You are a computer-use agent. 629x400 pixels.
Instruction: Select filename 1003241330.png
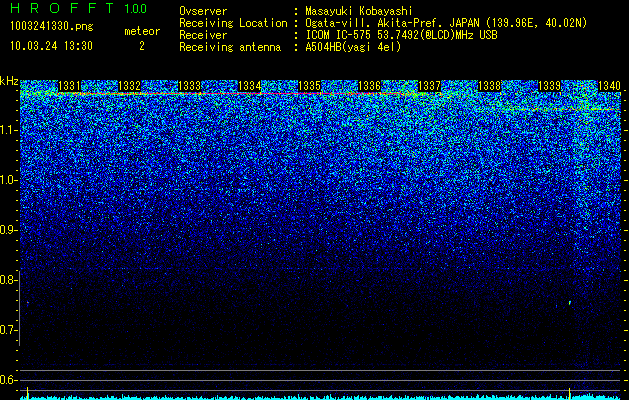pos(52,26)
